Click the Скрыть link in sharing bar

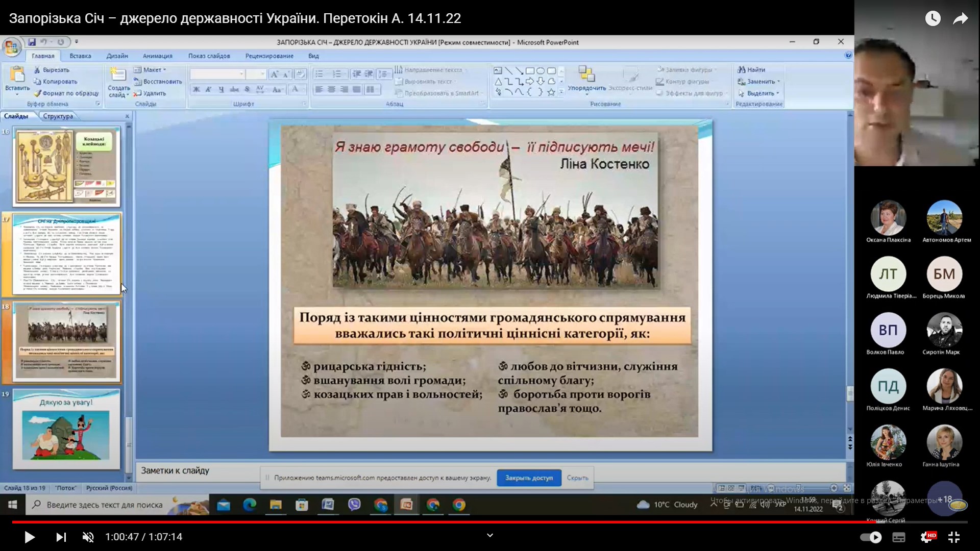click(x=577, y=478)
